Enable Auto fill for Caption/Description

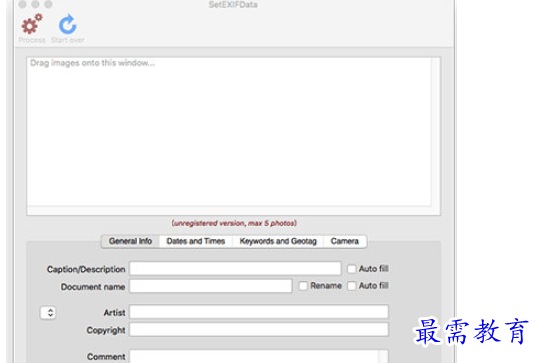(x=352, y=269)
